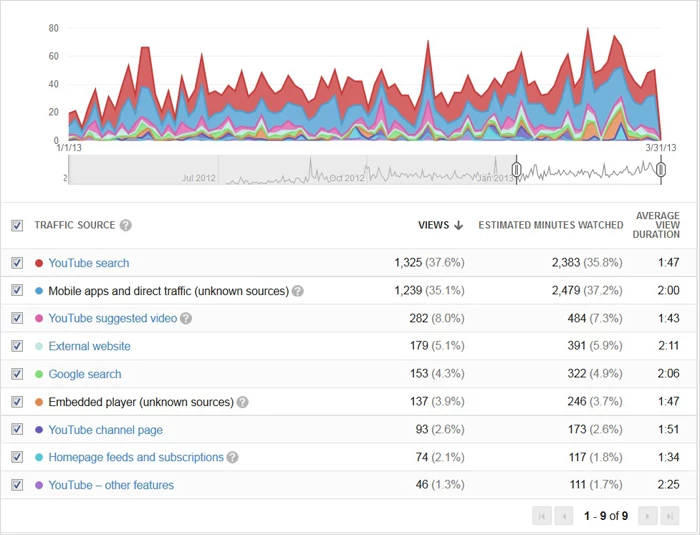
Task: Click the right handle of date range slider
Action: [x=661, y=170]
